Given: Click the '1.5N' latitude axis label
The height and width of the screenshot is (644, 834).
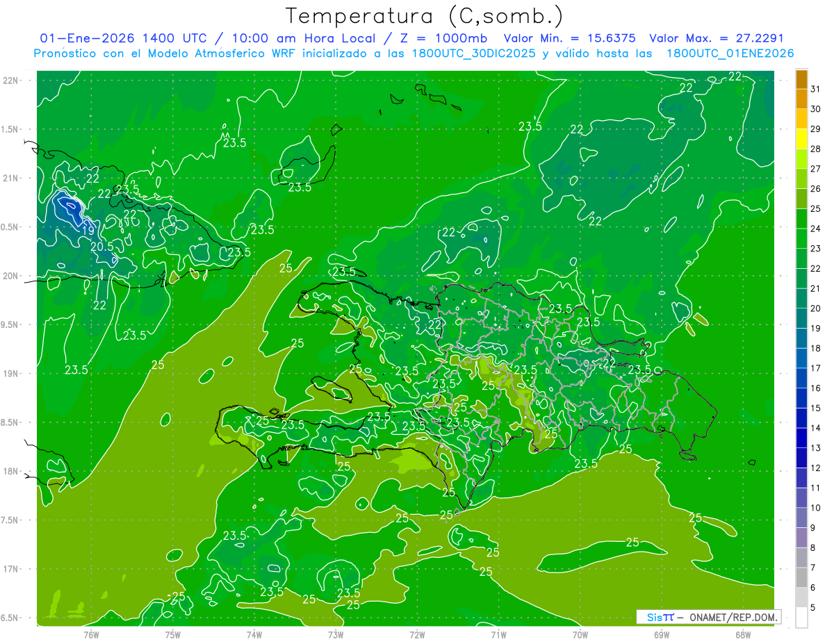Looking at the screenshot, I should click(x=10, y=129).
